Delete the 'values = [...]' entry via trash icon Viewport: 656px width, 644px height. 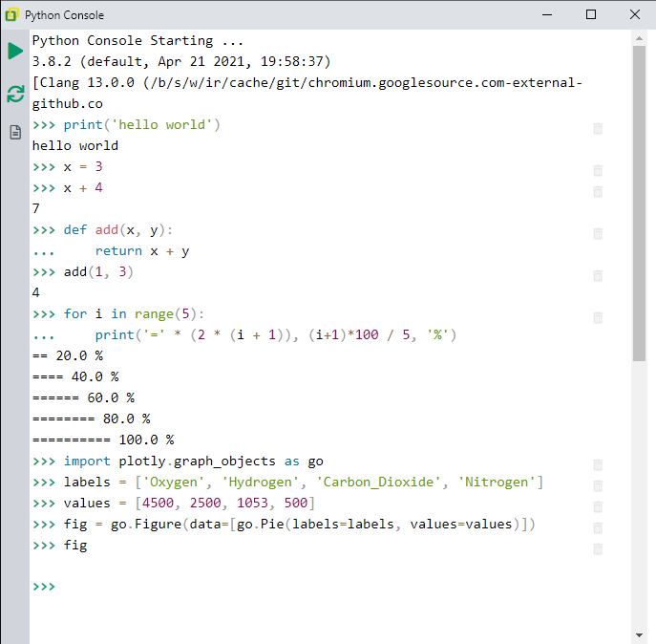pyautogui.click(x=598, y=506)
